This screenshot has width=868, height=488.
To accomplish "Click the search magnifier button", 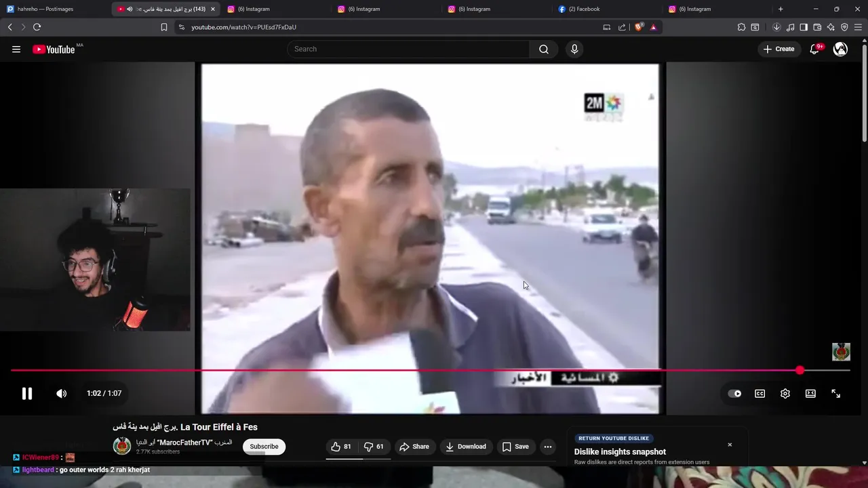I will click(544, 49).
